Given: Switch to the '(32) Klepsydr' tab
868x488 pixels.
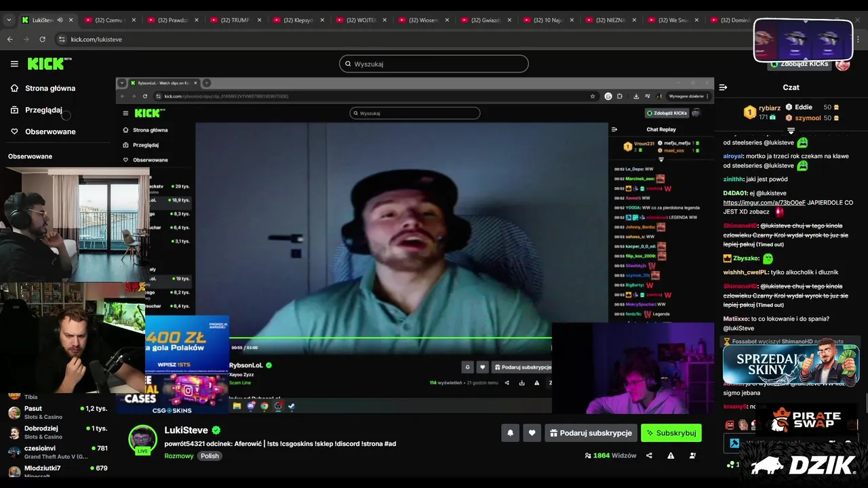Looking at the screenshot, I should point(297,20).
